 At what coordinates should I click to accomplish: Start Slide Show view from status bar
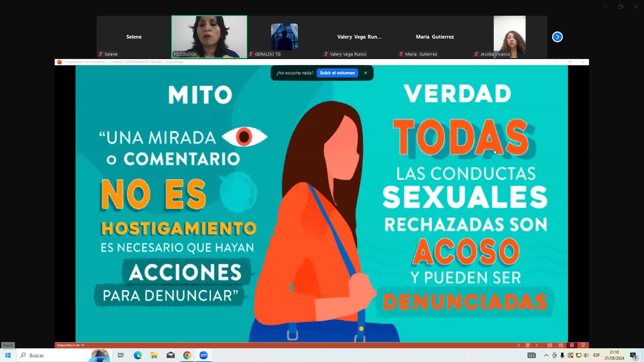[x=583, y=345]
